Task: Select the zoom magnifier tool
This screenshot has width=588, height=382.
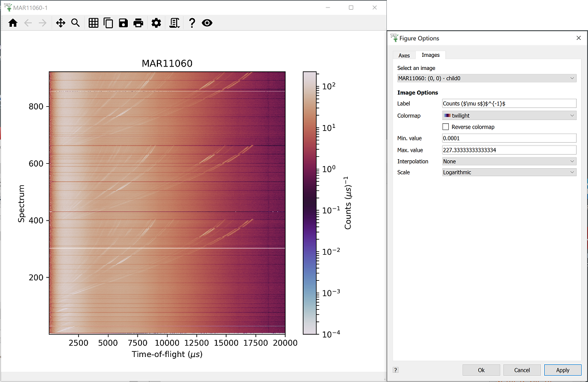Action: point(75,23)
